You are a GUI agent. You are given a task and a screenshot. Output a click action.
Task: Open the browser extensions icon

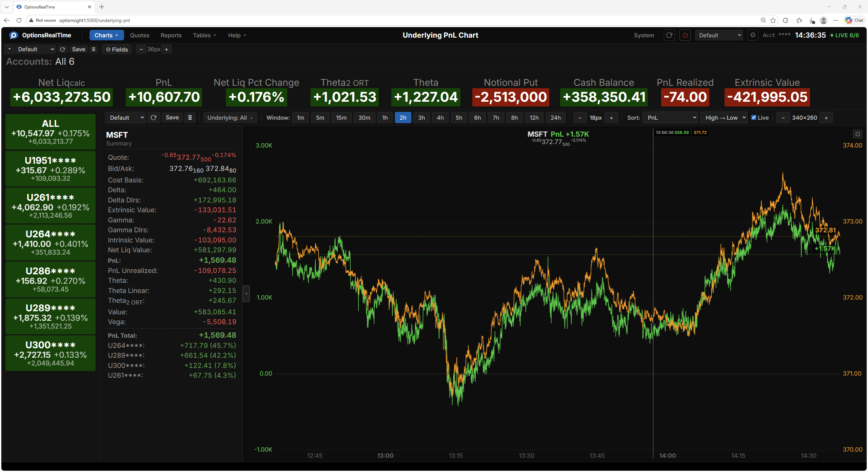[x=786, y=20]
